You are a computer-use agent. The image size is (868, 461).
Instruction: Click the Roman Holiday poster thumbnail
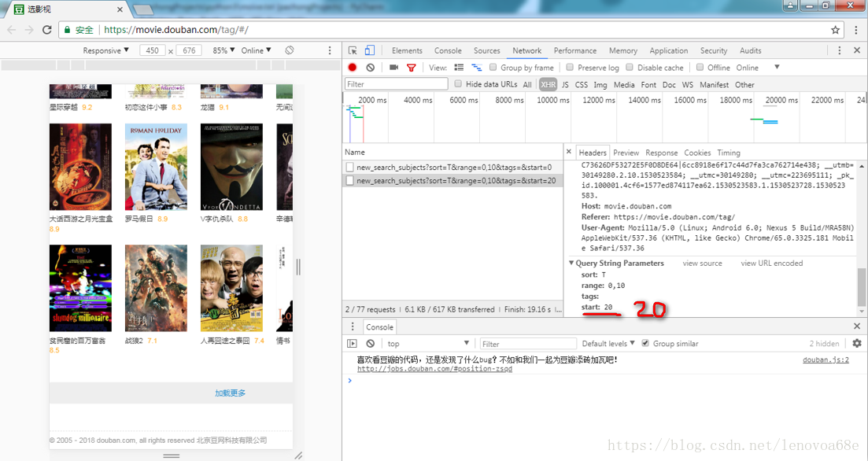pos(156,167)
